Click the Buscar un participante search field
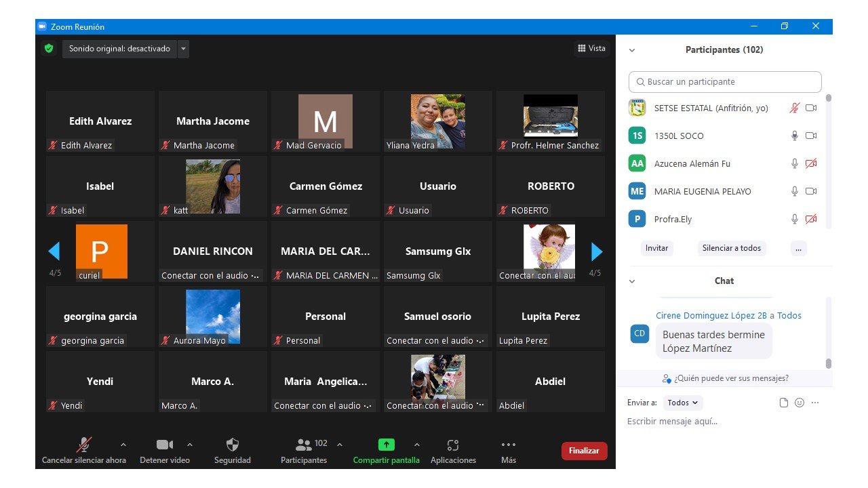 pos(725,82)
